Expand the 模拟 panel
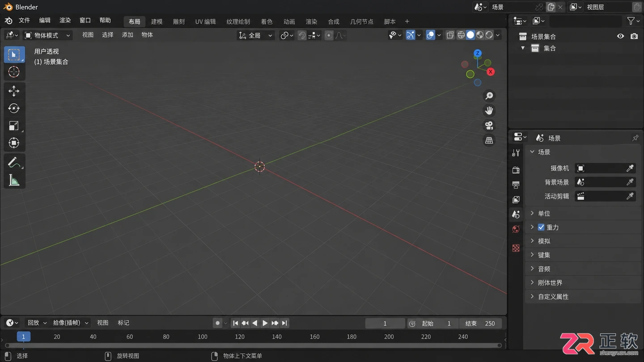The height and width of the screenshot is (362, 644). (x=583, y=241)
